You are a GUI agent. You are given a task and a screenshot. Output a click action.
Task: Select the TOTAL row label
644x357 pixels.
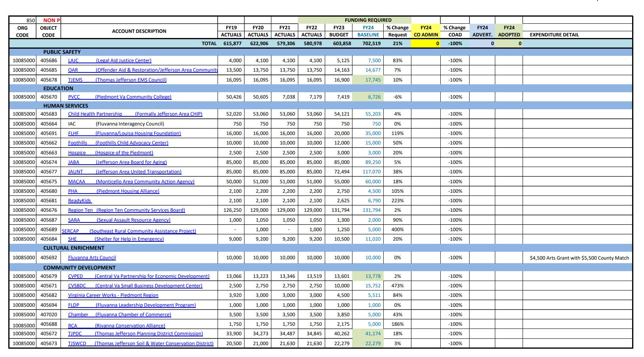coord(209,44)
